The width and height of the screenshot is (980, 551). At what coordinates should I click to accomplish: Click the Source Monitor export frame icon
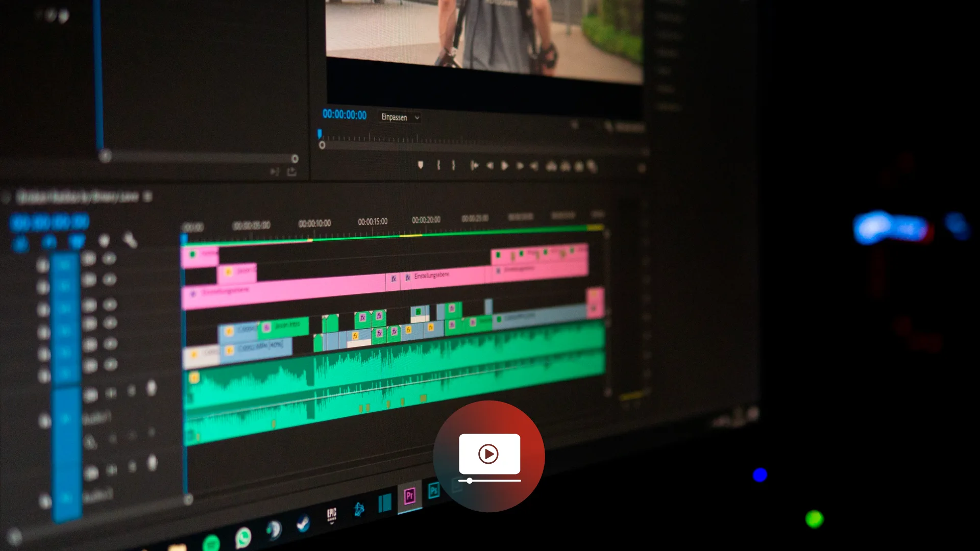point(291,172)
